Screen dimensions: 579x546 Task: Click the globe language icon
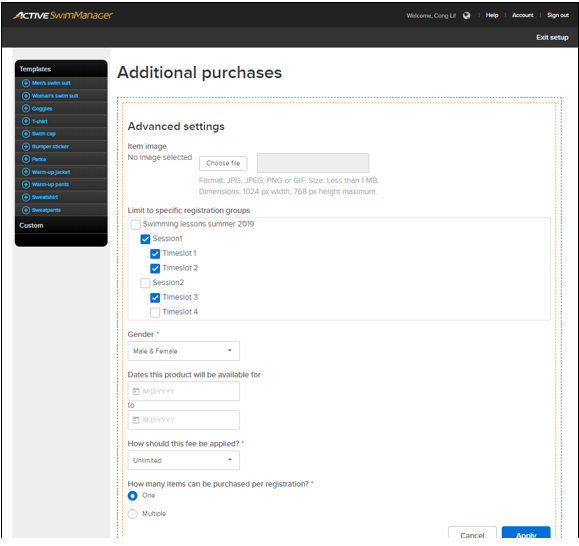(x=467, y=16)
